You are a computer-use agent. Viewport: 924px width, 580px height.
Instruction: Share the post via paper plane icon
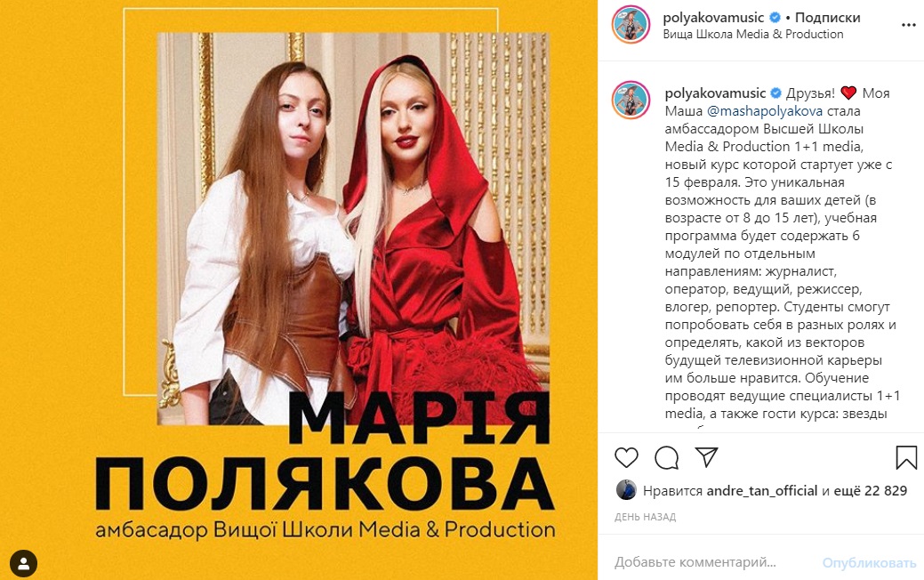pos(706,457)
